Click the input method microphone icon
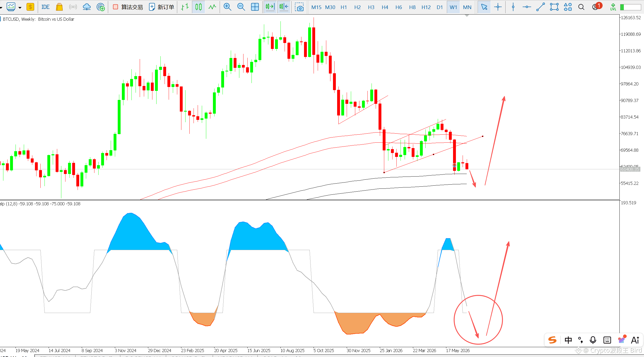Viewport: 644px width, 357px height. pyautogui.click(x=593, y=340)
